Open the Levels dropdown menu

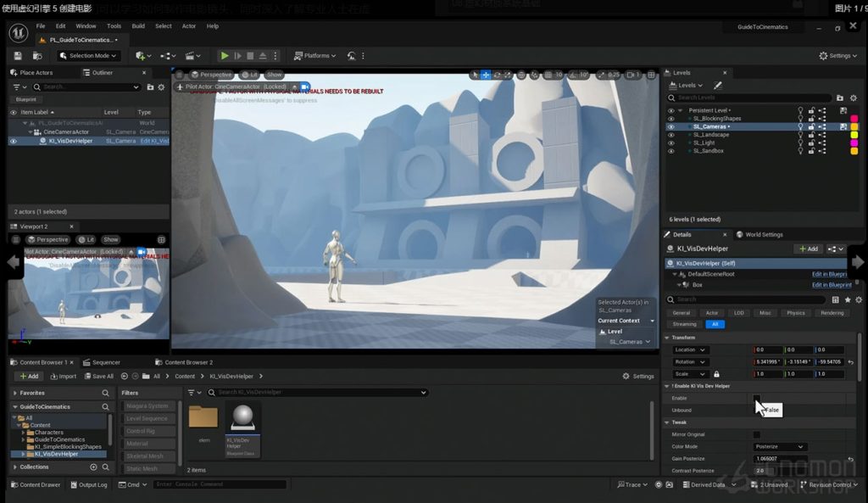[687, 86]
